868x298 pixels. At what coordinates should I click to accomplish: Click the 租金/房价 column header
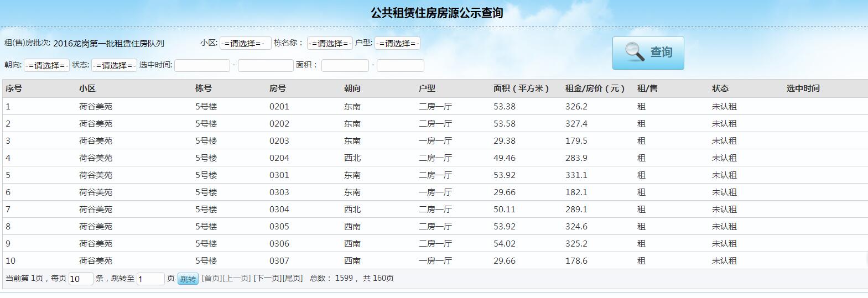coord(595,88)
